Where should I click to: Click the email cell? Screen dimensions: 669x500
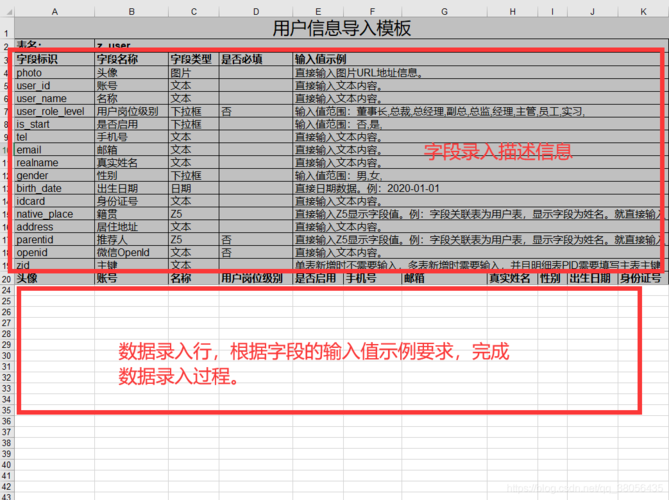pyautogui.click(x=55, y=150)
